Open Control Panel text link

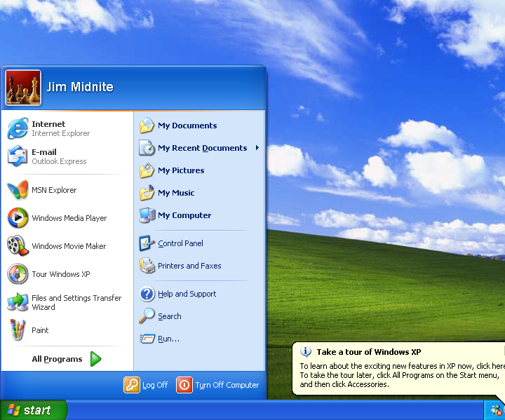pyautogui.click(x=180, y=243)
